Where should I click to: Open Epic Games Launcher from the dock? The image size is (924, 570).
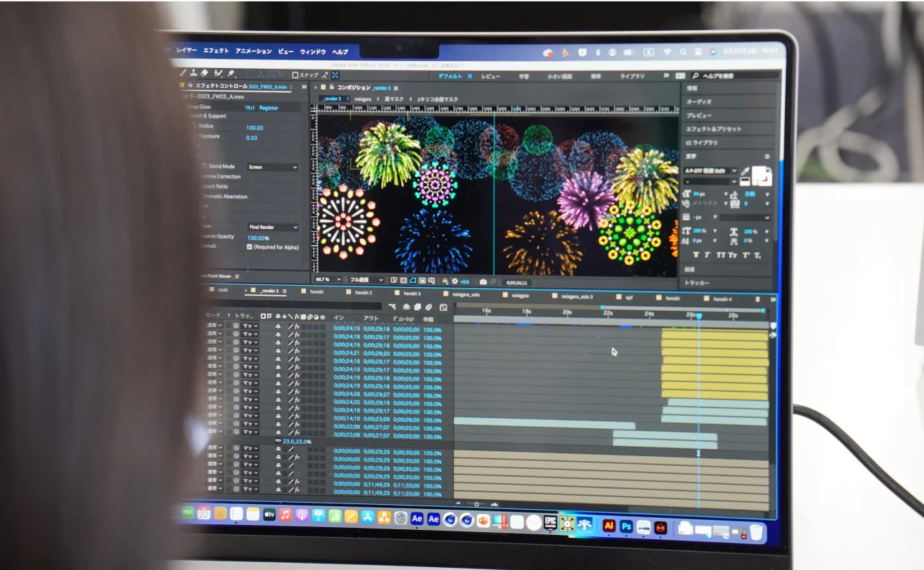pos(551,523)
